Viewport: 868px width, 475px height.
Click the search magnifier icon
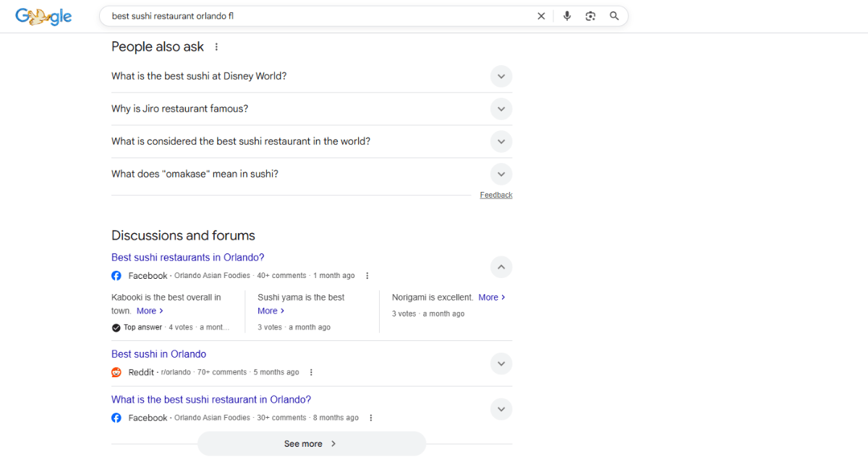coord(614,15)
